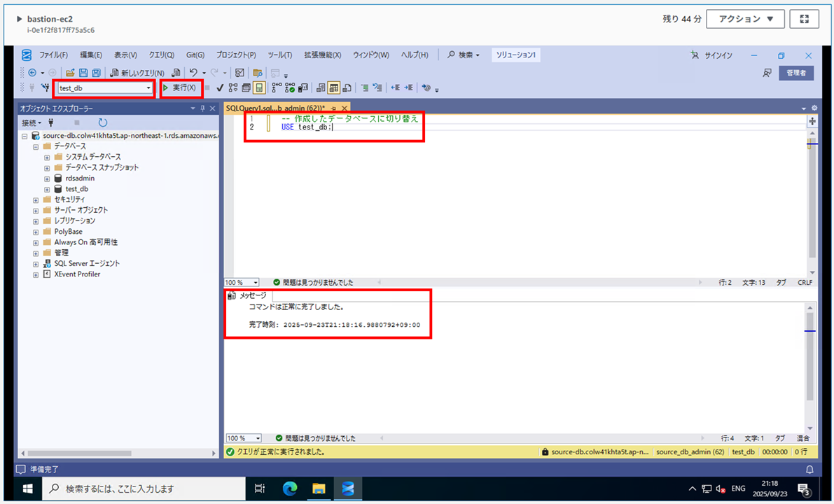Viewport: 834px width, 504px height.
Task: Select results to text output icon
Action: coord(321,87)
